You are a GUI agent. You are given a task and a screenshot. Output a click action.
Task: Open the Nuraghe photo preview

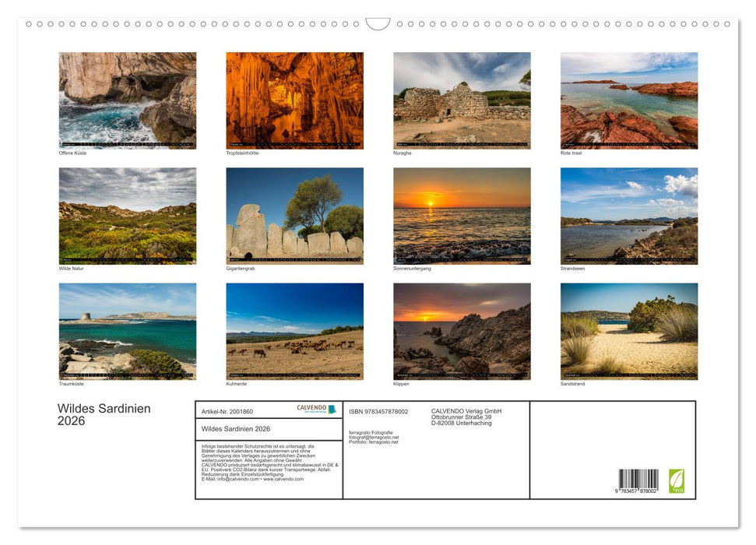[461, 100]
